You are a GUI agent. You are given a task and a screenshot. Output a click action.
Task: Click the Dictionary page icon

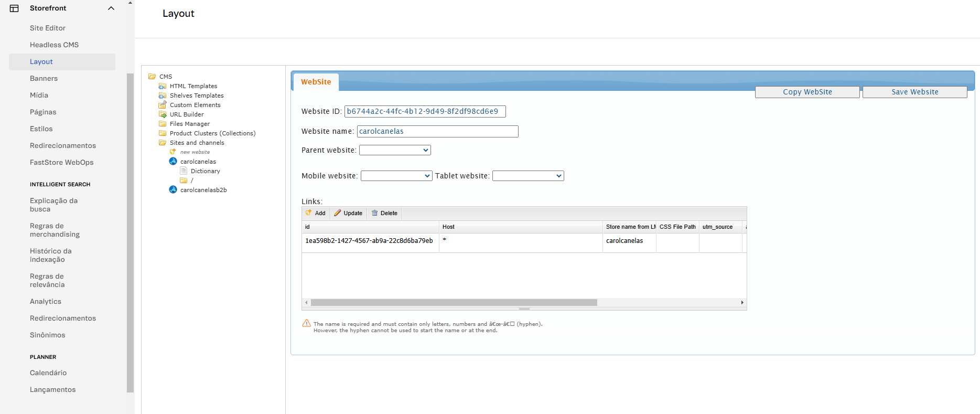point(184,171)
